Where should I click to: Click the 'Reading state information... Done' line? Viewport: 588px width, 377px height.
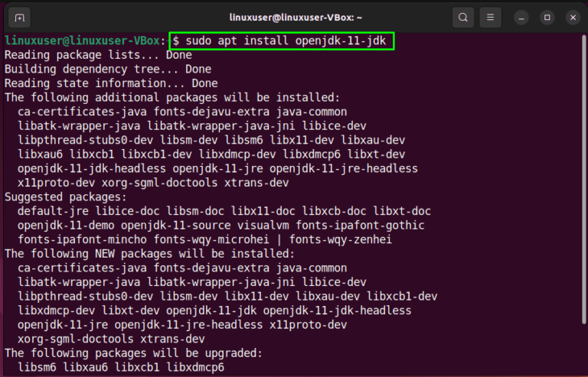click(110, 83)
